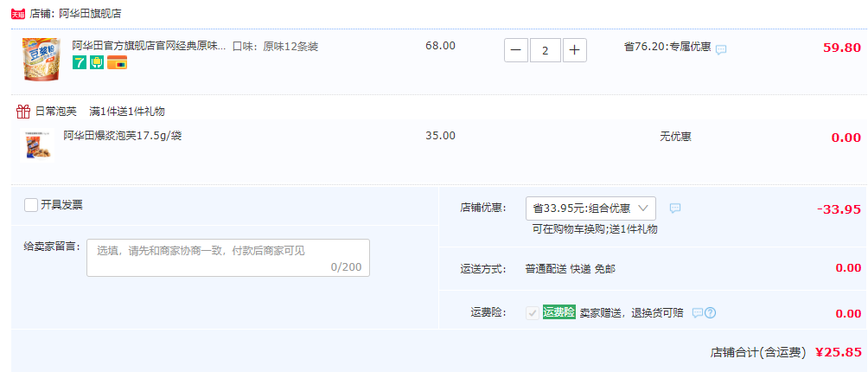Select the 可在购物车换购;送1件礼物 note
Screen dimensions: 868x372
[x=595, y=229]
